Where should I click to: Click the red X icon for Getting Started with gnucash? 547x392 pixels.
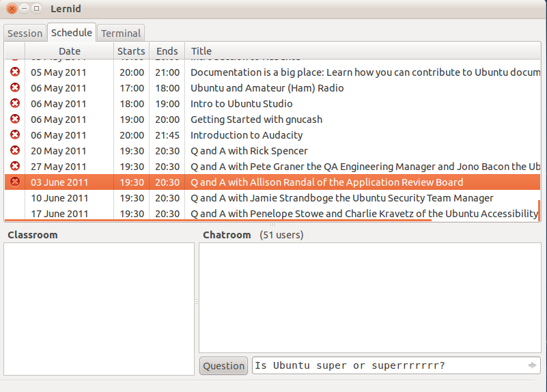pyautogui.click(x=14, y=119)
